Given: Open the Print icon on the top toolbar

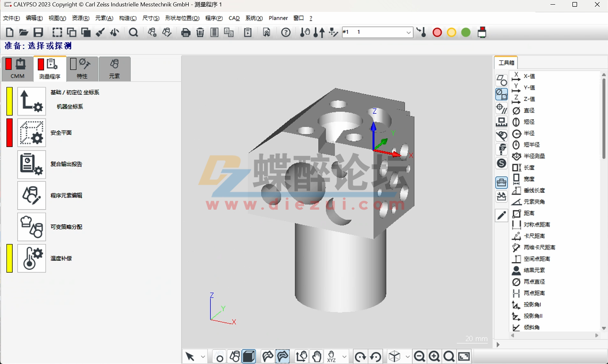Looking at the screenshot, I should (186, 32).
